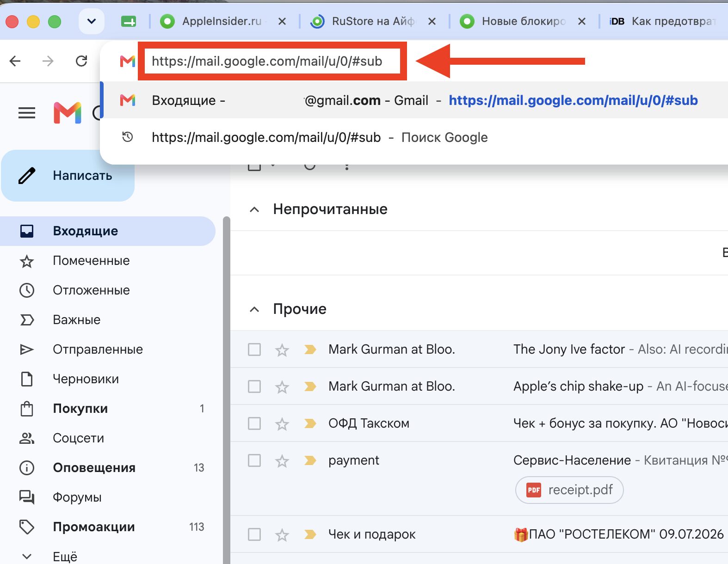The image size is (728, 564).
Task: Check the Чек и подарок email
Action: click(254, 534)
